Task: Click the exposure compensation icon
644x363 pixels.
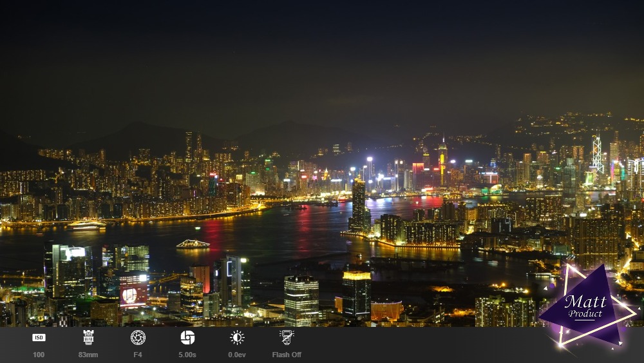Action: click(x=237, y=337)
